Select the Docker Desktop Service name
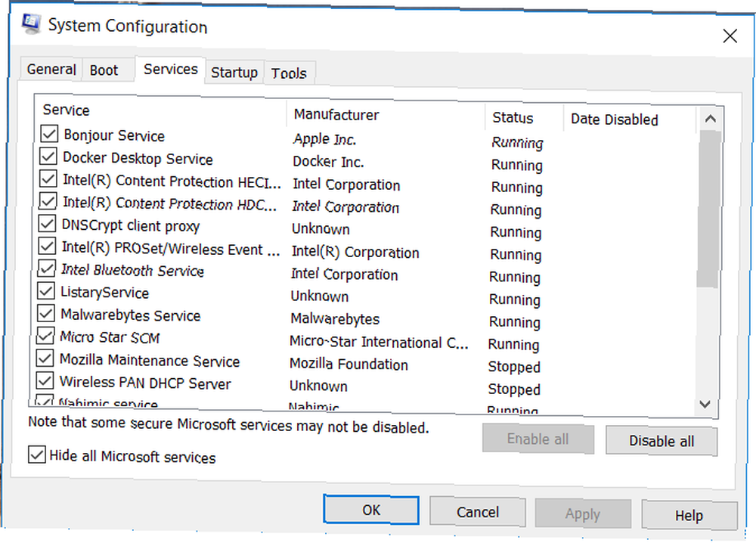Screen dimensions: 756x543 (x=138, y=158)
